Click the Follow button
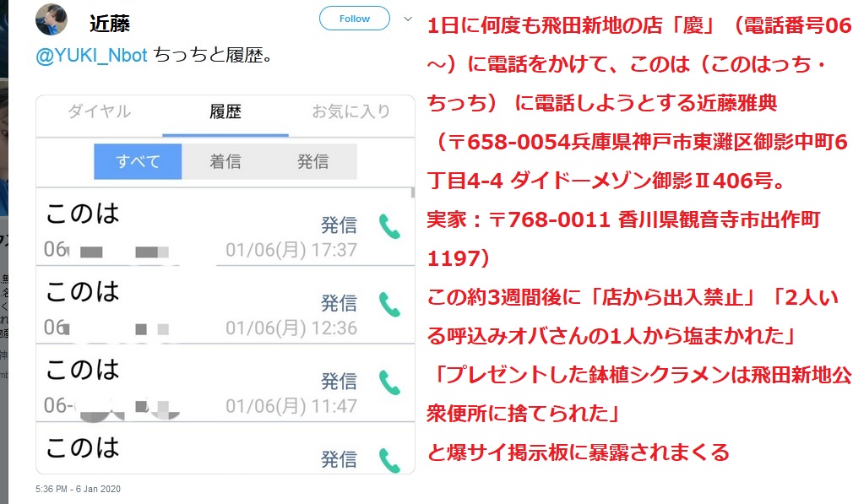 point(354,18)
